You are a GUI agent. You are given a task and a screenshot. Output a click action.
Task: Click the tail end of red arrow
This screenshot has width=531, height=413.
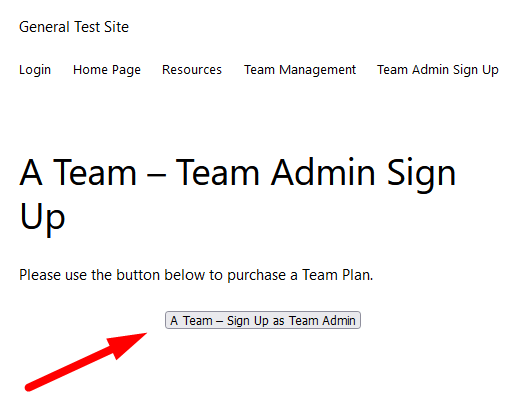click(x=29, y=388)
